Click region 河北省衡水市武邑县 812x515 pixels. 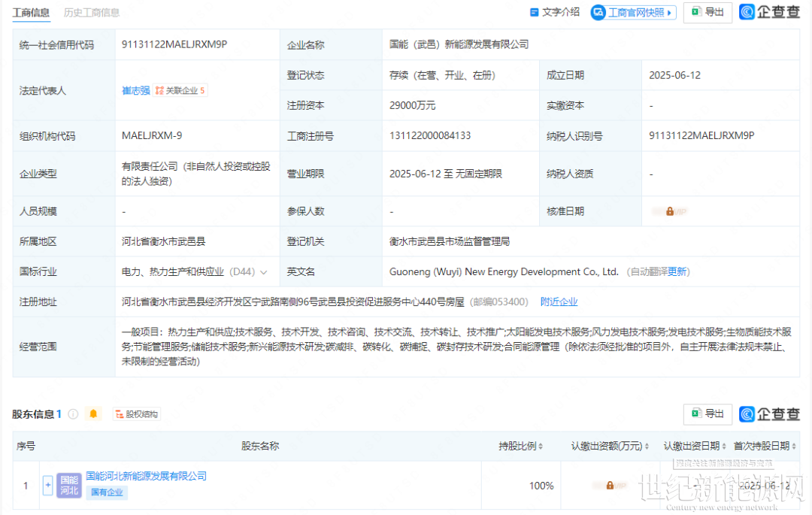point(164,242)
